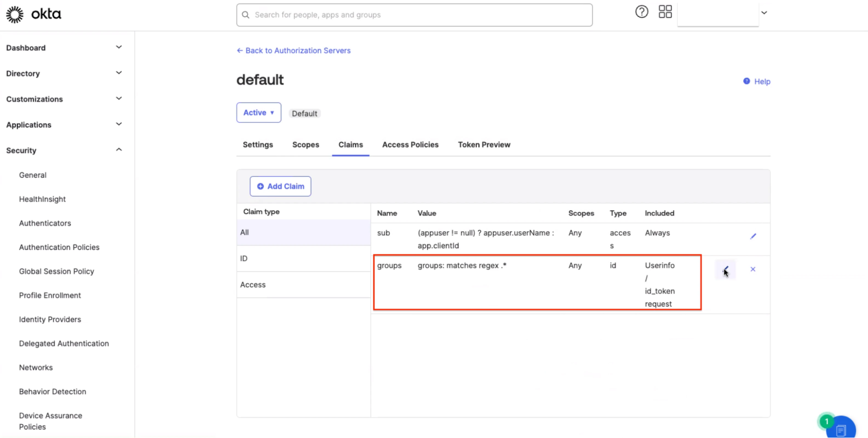The image size is (868, 438).
Task: Filter claims by Access type
Action: [x=304, y=285]
